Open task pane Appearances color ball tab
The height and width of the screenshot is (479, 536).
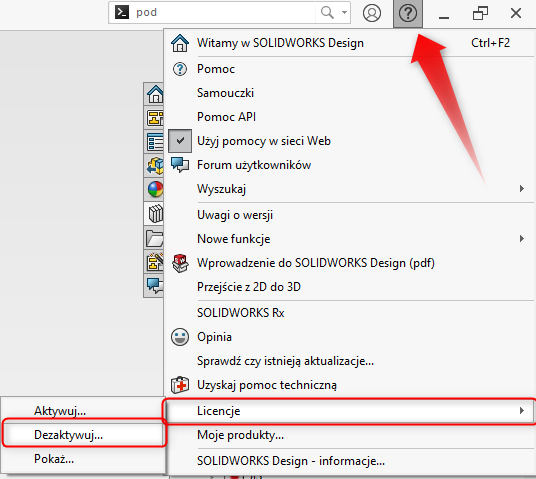pyautogui.click(x=154, y=189)
